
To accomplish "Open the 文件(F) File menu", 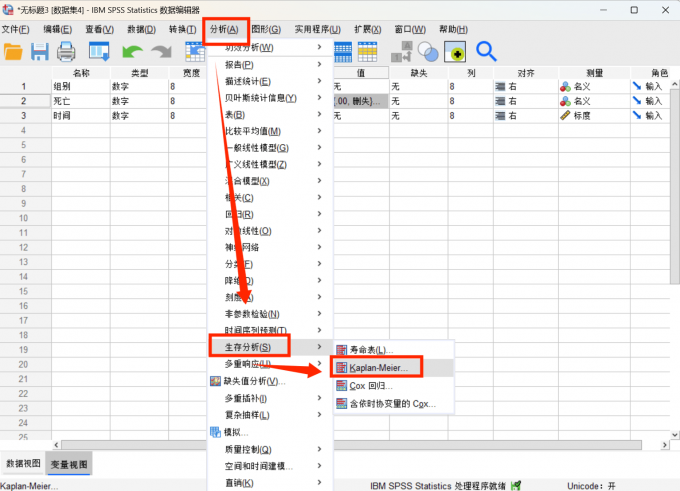I will [16, 29].
